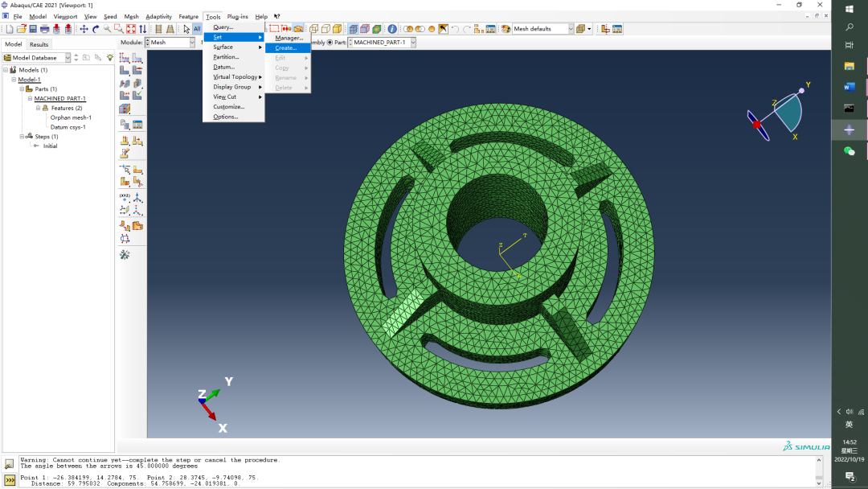Click the Seed Part tool icon
Screen dimensions: 868x489
125,58
